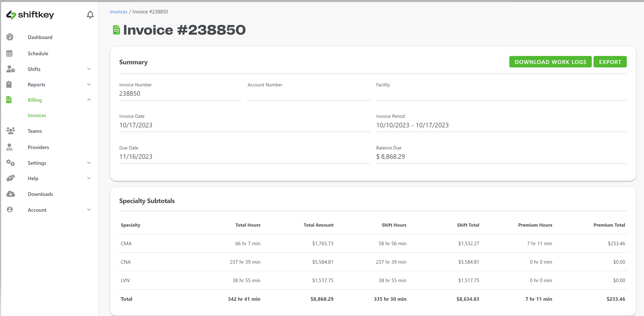Expand the Account sidebar section
Image resolution: width=644 pixels, height=316 pixels.
(x=89, y=210)
